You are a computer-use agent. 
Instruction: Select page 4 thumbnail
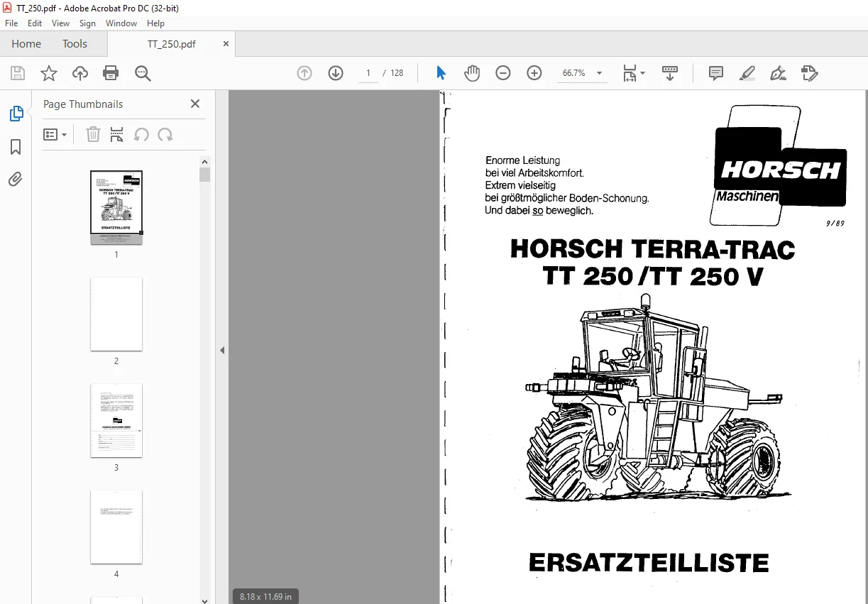pos(116,527)
